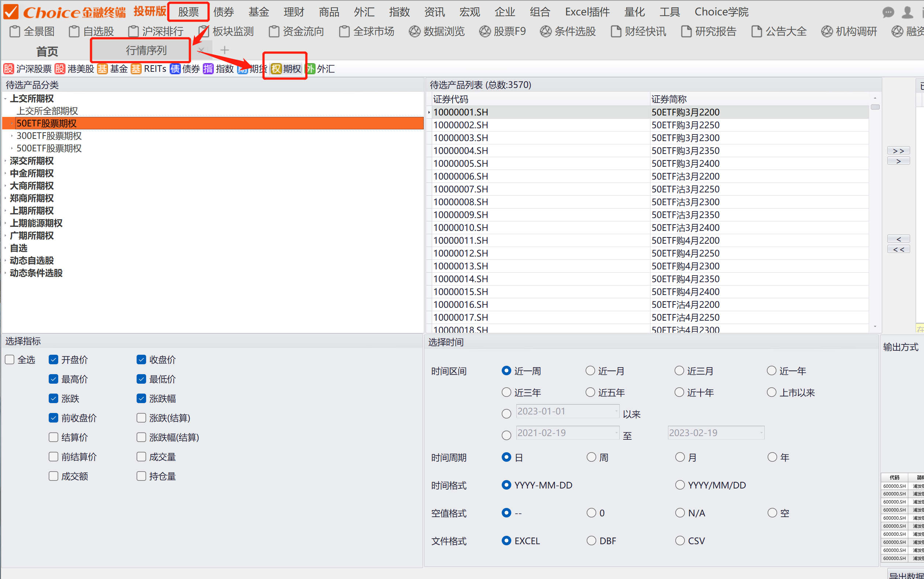Viewport: 924px width, 579px height.
Task: Select the 指数 category in the product bar
Action: [x=219, y=69]
